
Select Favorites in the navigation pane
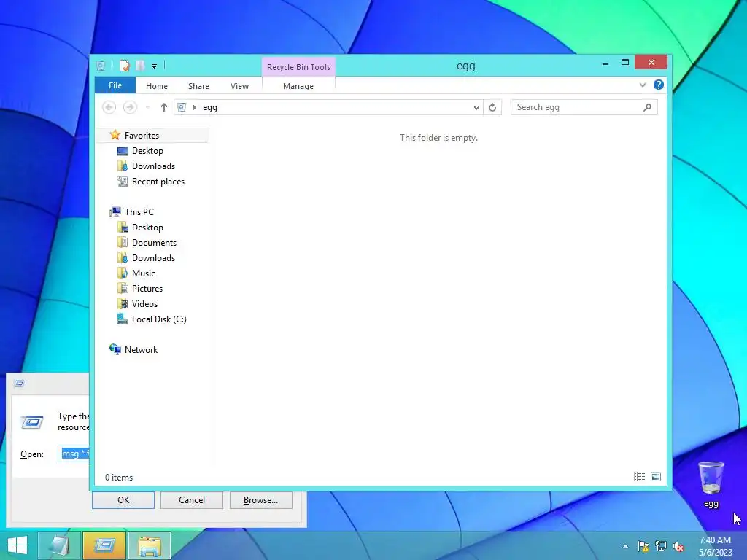(142, 135)
